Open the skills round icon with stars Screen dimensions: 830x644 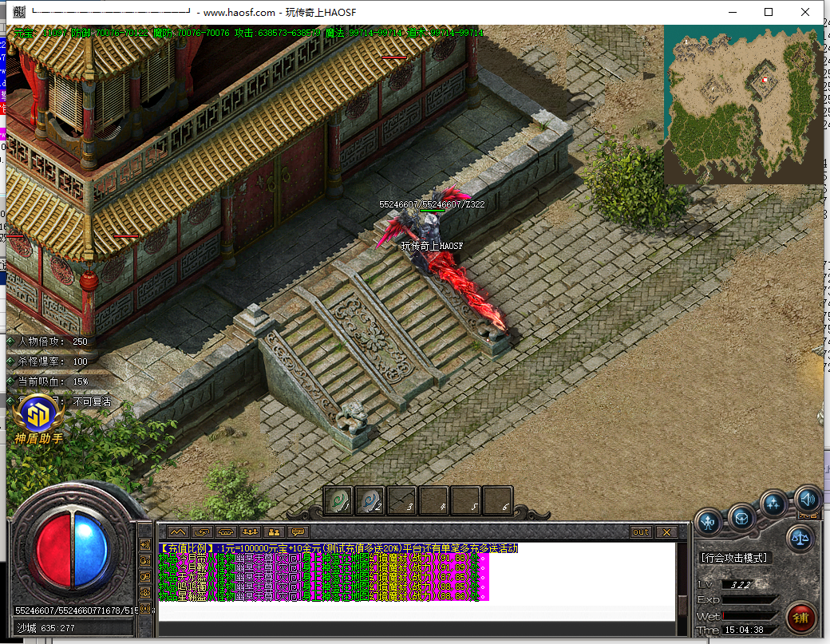pyautogui.click(x=773, y=504)
